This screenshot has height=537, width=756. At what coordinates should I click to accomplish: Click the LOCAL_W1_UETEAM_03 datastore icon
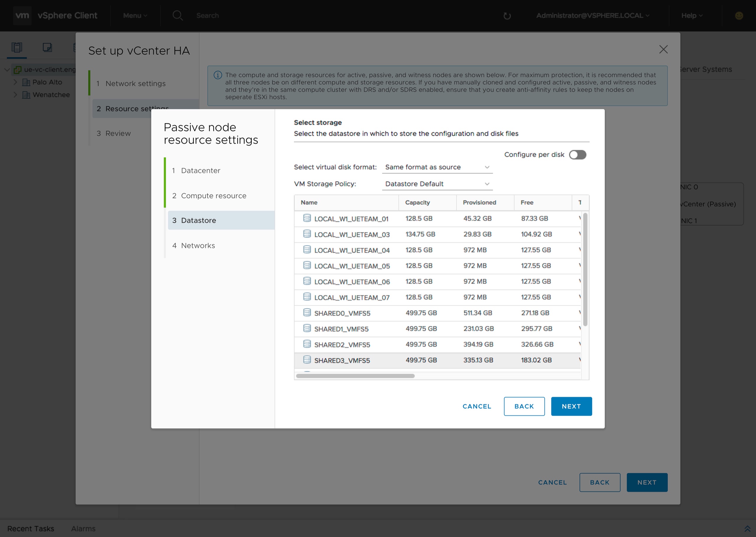(307, 234)
